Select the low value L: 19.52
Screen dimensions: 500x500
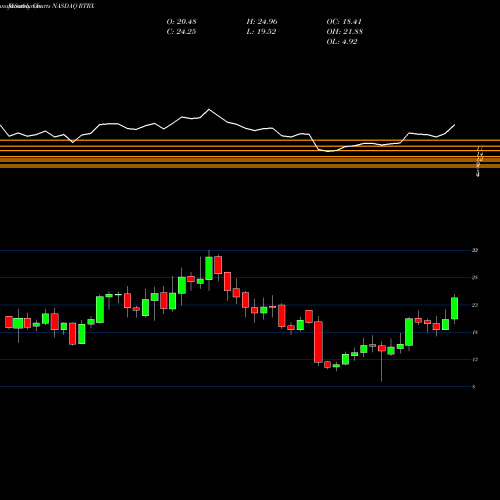click(x=261, y=32)
